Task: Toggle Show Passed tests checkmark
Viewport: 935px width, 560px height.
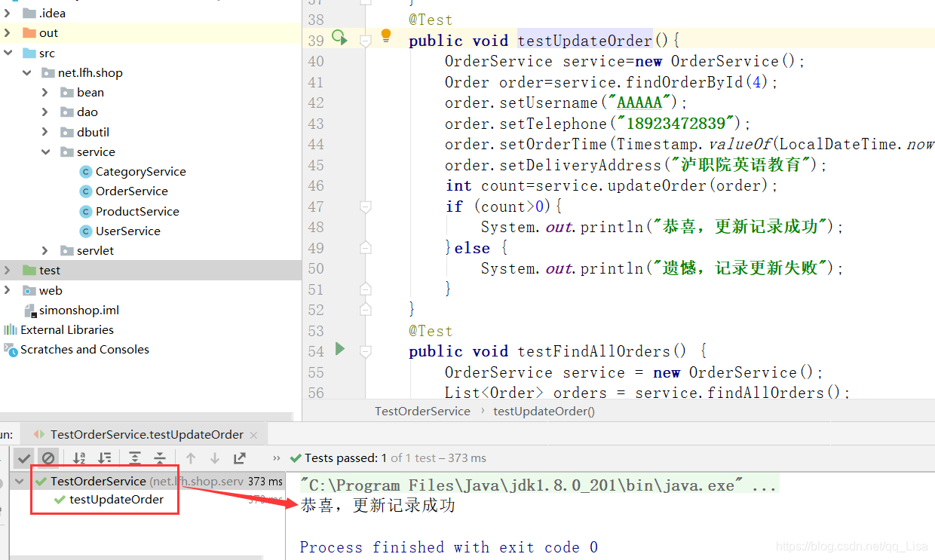Action: click(x=24, y=457)
